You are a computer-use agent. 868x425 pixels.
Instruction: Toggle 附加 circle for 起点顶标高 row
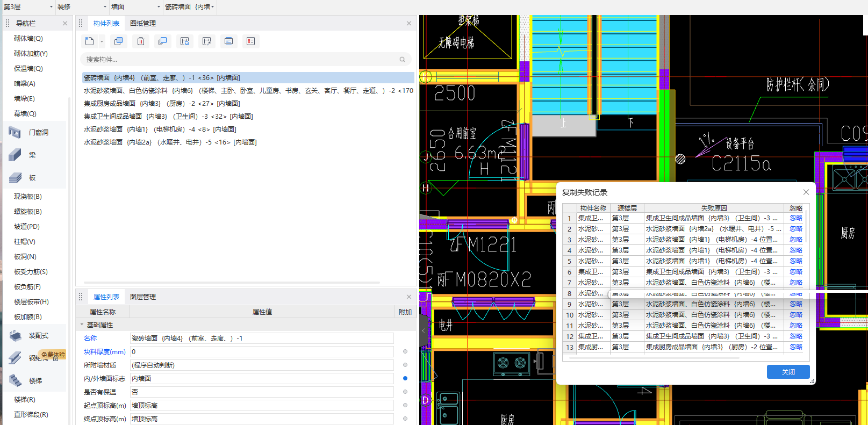click(x=405, y=405)
